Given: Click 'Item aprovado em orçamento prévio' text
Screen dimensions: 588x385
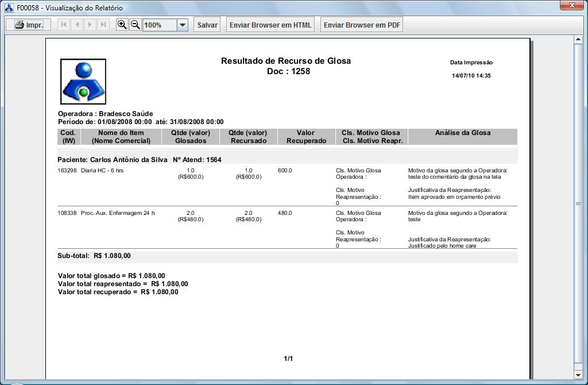Looking at the screenshot, I should (x=454, y=197).
